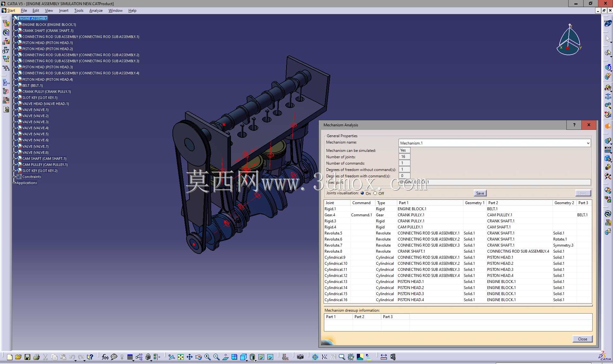Select CRANK PULLY (CRANK PULLY.1) in the tree
The height and width of the screenshot is (364, 613).
(x=47, y=92)
